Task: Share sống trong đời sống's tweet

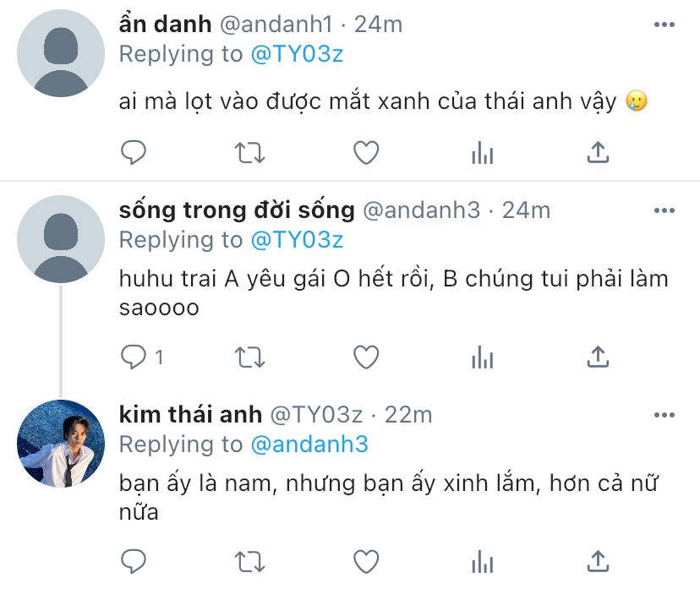Action: point(598,357)
